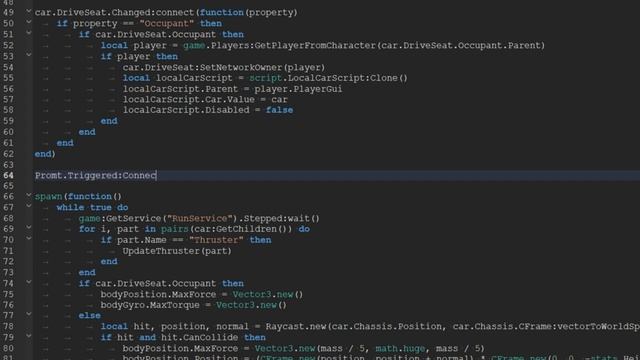Click 'end)' on line 62
The width and height of the screenshot is (640, 360).
(x=45, y=154)
